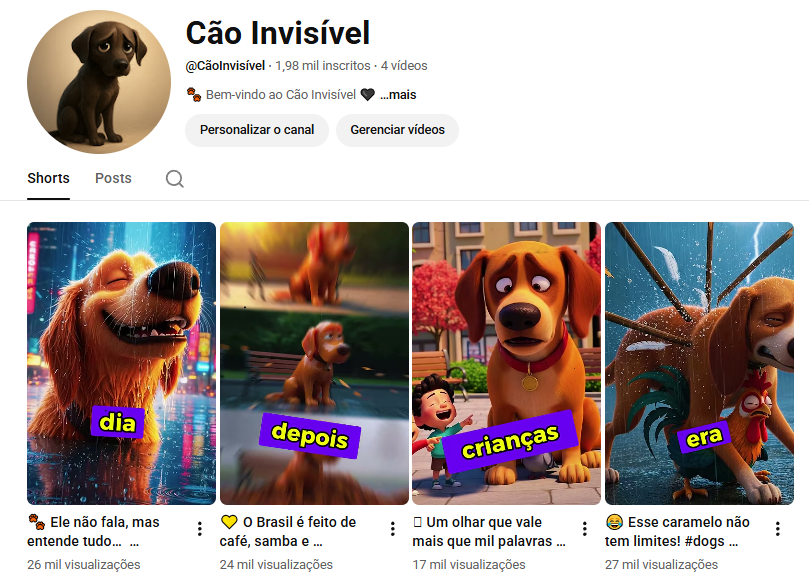The image size is (809, 576).
Task: Click the "Gerenciar vídeos" button
Action: 397,130
